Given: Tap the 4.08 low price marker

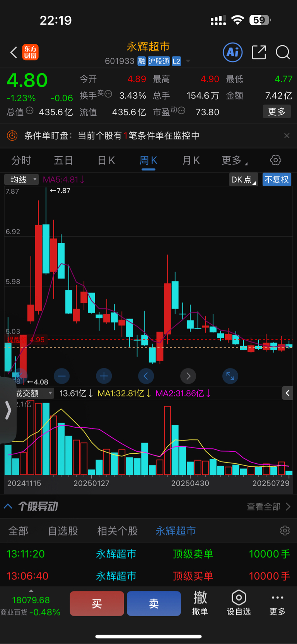Looking at the screenshot, I should (x=38, y=382).
